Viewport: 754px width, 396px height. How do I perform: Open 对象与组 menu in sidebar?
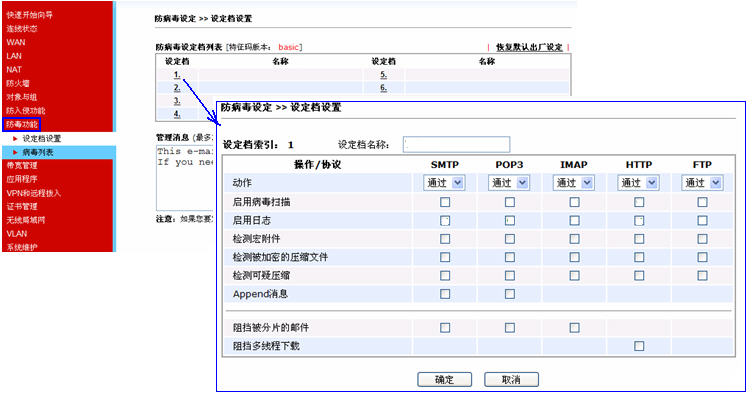click(22, 97)
